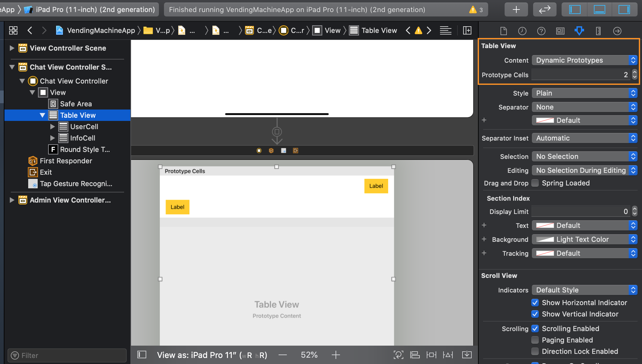Click the Add Editor on right icon

[x=467, y=30]
